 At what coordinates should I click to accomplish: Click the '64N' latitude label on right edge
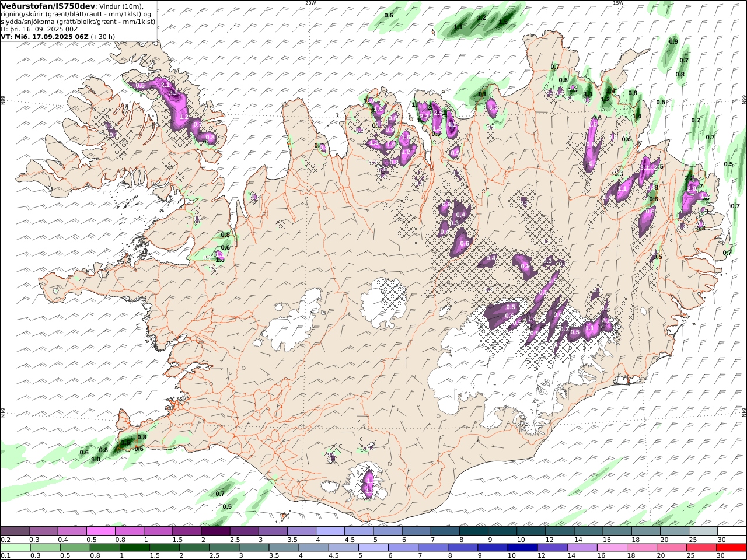tap(744, 412)
